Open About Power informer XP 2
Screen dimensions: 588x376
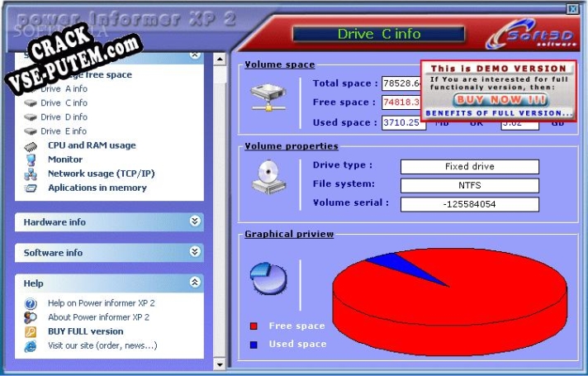coord(98,317)
